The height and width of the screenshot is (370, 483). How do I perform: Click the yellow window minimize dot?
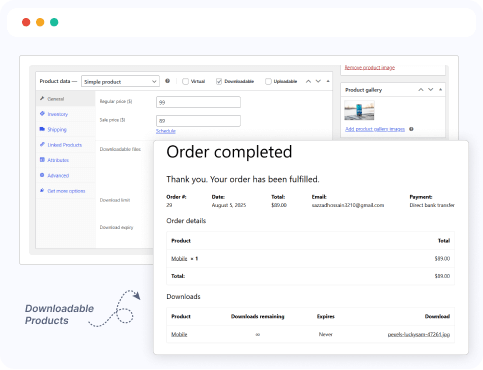tap(40, 22)
